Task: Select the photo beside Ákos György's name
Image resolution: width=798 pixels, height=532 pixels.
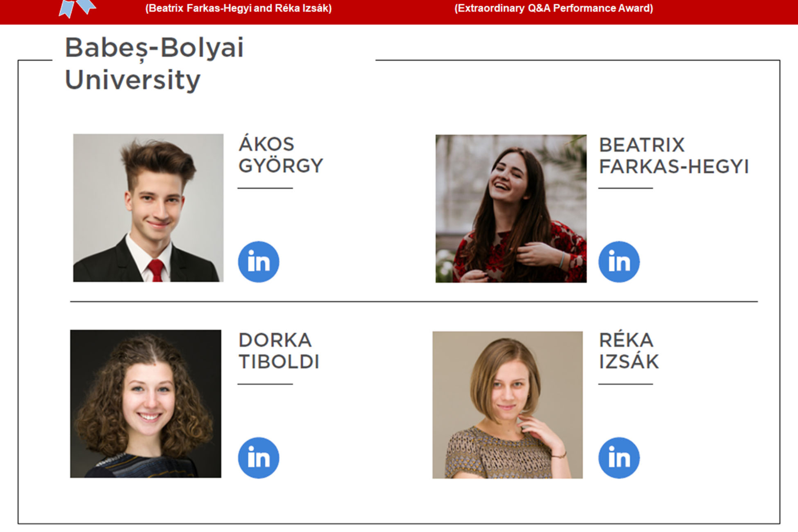Action: pyautogui.click(x=148, y=208)
